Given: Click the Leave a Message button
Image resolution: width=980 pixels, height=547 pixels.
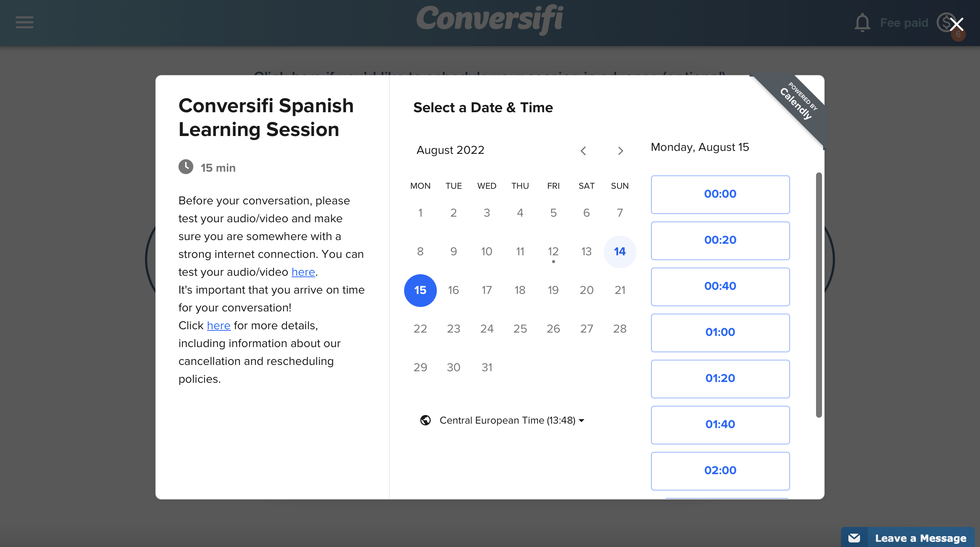Looking at the screenshot, I should [920, 538].
